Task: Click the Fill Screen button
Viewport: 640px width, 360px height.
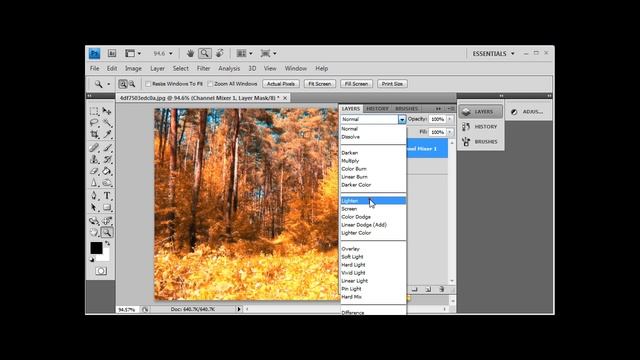Action: [356, 84]
